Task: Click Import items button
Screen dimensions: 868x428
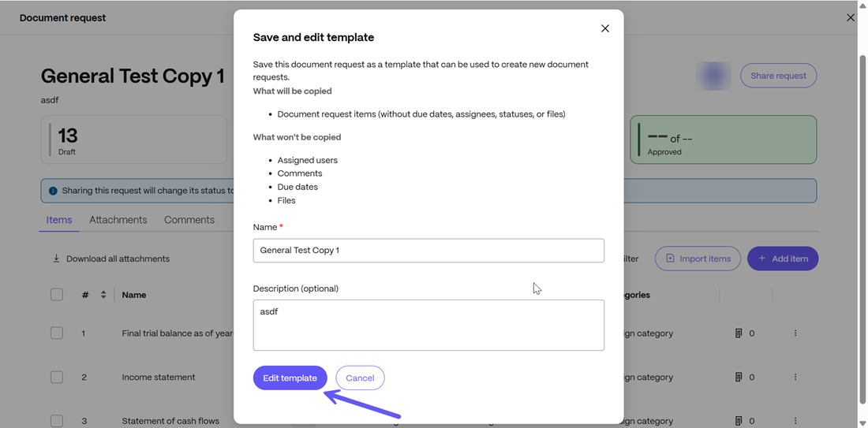Action: pos(698,259)
